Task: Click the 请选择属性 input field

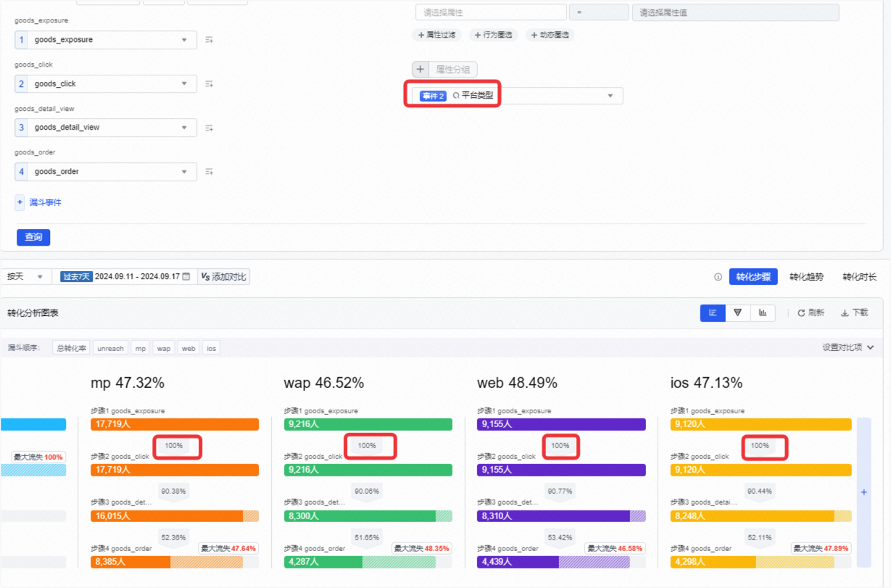Action: coord(491,12)
